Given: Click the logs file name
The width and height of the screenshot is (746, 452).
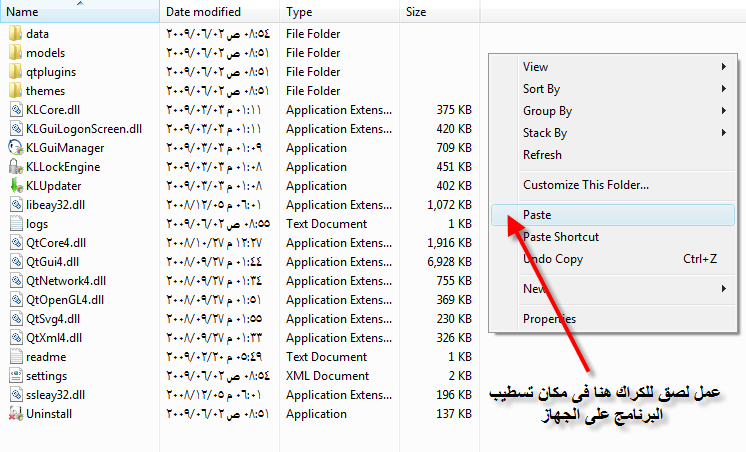Looking at the screenshot, I should click(x=37, y=224).
